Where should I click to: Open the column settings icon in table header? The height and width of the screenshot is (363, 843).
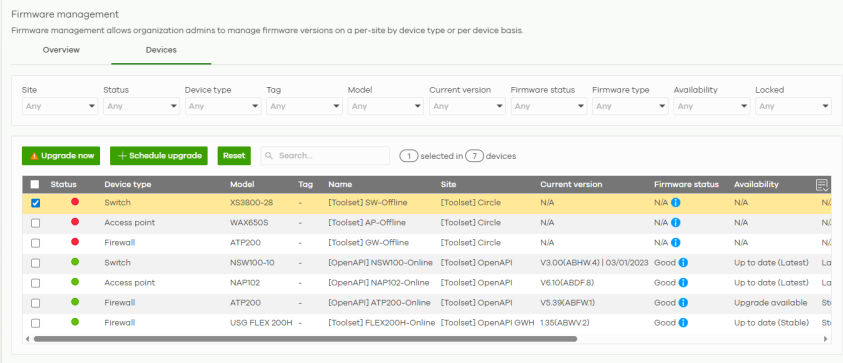[x=822, y=185]
